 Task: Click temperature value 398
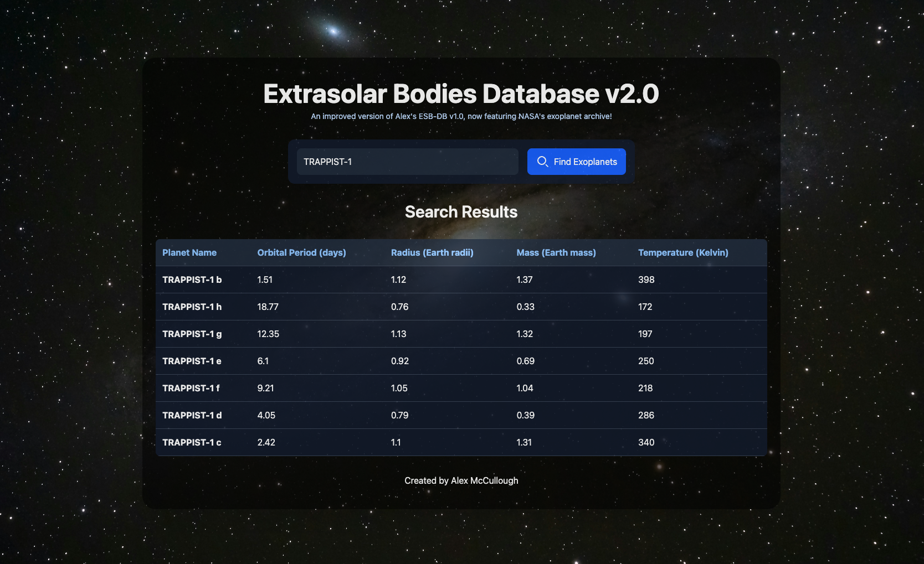click(x=646, y=280)
